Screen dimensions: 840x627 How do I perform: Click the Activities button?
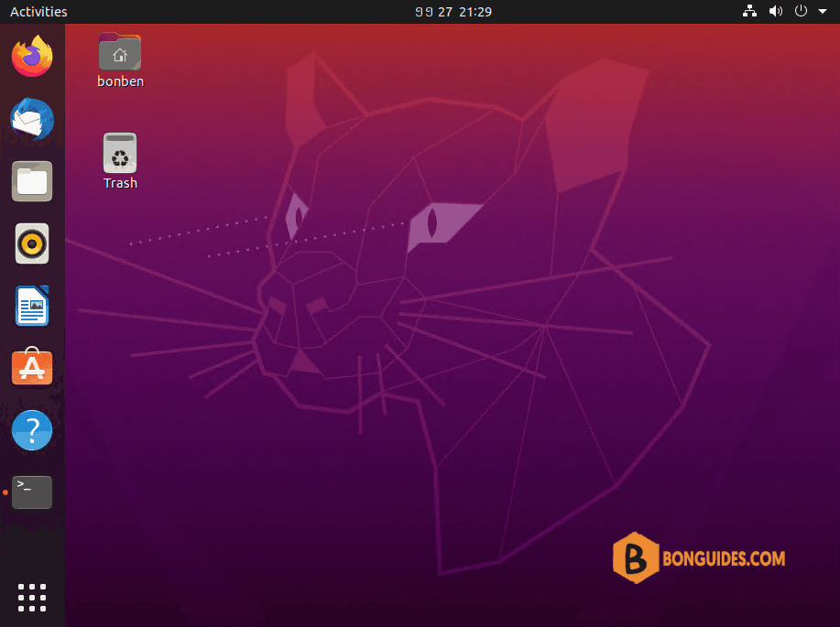click(x=38, y=12)
